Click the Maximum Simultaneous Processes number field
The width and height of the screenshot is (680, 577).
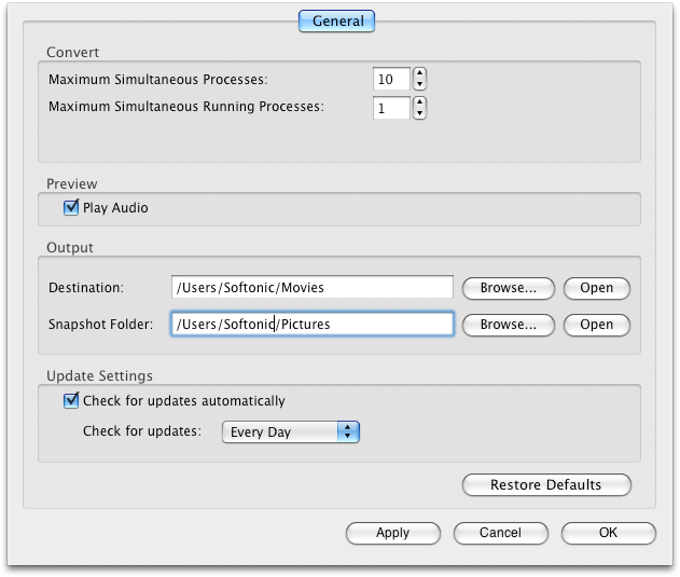pos(391,79)
